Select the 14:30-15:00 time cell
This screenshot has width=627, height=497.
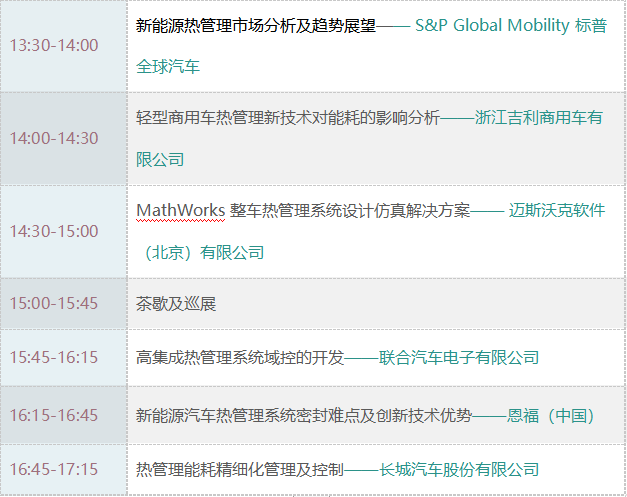(64, 232)
